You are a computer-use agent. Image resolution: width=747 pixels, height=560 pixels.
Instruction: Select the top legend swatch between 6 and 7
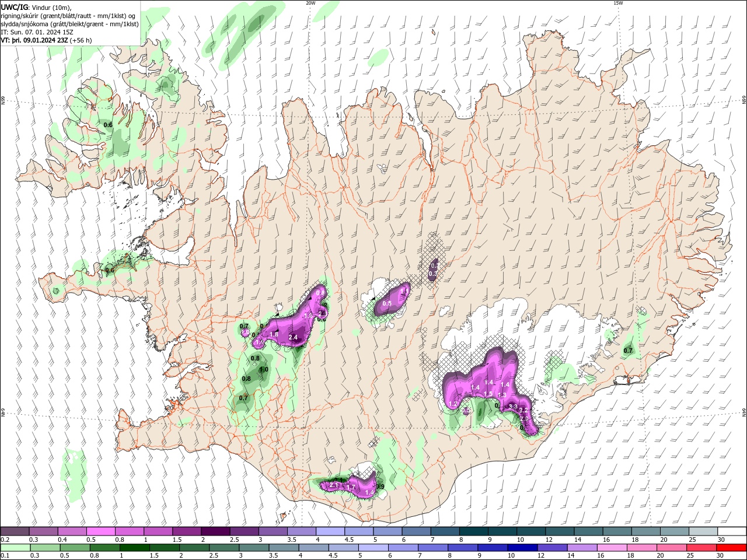[x=416, y=531]
